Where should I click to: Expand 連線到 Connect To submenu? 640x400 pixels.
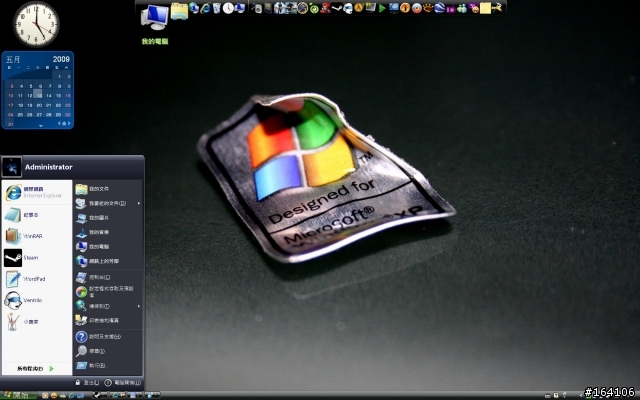(x=108, y=306)
